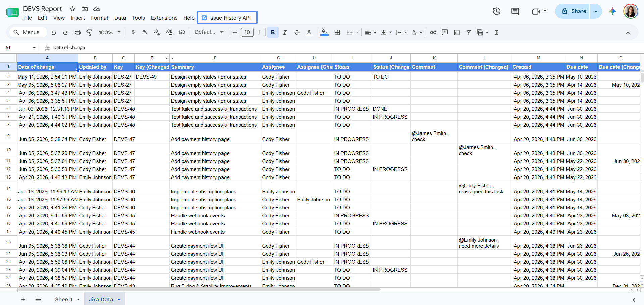Select the column F header

tap(215, 58)
